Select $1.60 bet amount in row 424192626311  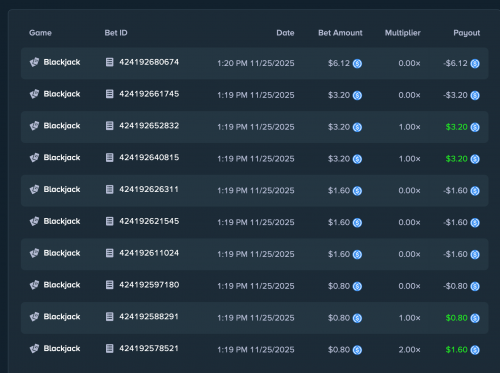tap(339, 191)
